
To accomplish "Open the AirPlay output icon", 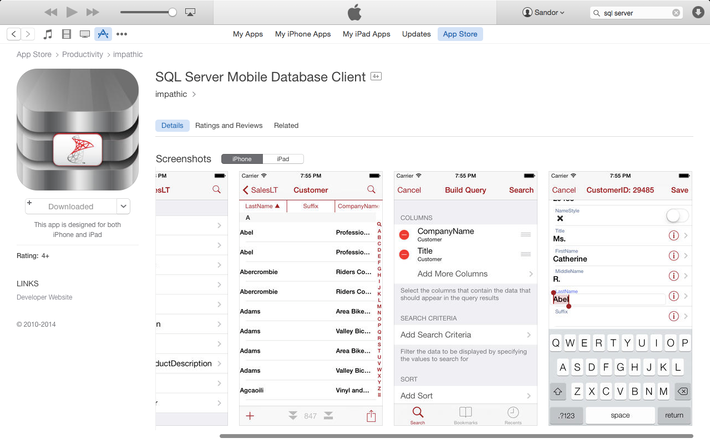I will tap(190, 12).
